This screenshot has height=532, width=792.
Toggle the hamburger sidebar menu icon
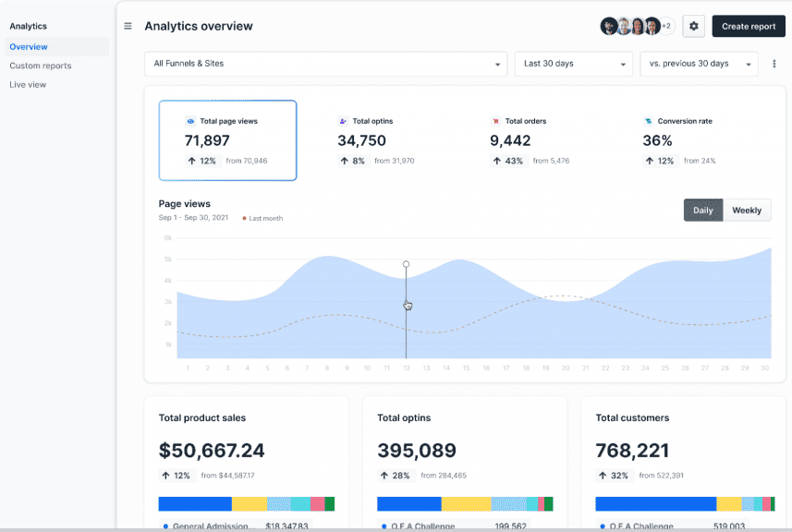pos(128,26)
